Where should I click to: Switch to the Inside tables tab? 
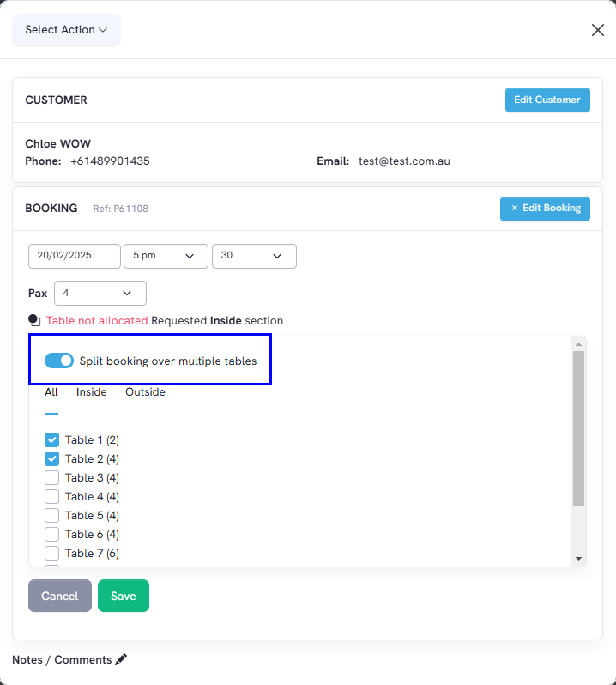click(x=91, y=392)
